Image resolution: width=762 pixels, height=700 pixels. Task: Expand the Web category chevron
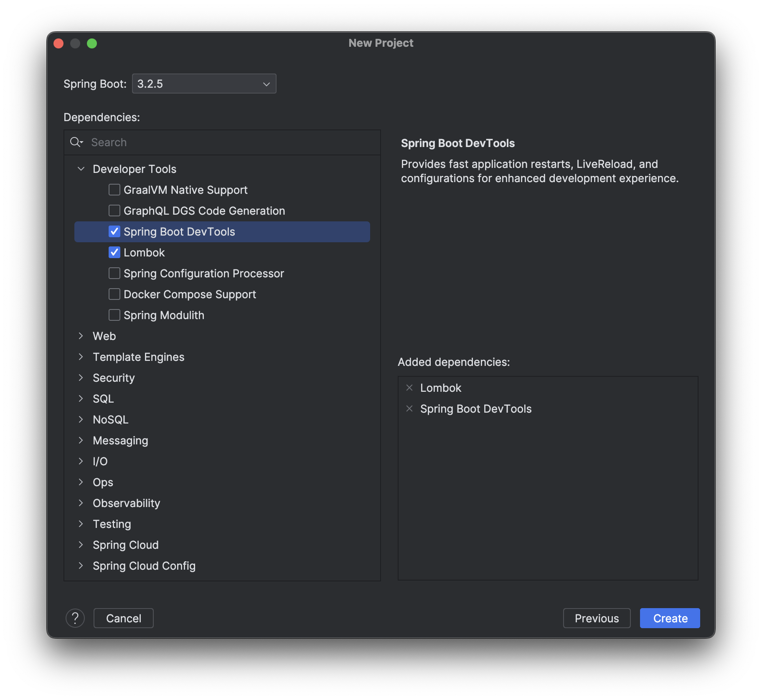(x=81, y=336)
